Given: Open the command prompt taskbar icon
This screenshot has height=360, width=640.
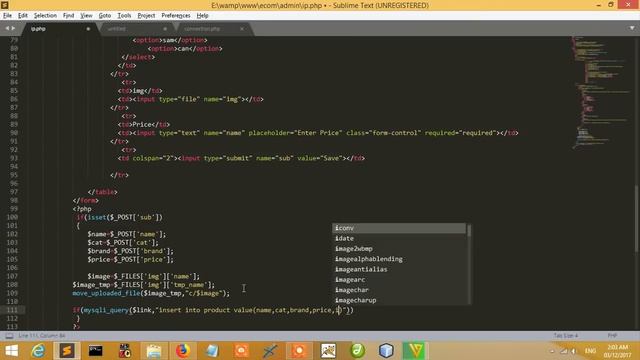Looking at the screenshot, I should pos(96,351).
